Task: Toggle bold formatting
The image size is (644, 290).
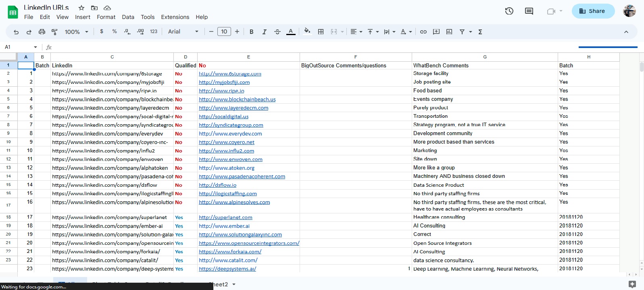Action: [x=251, y=32]
